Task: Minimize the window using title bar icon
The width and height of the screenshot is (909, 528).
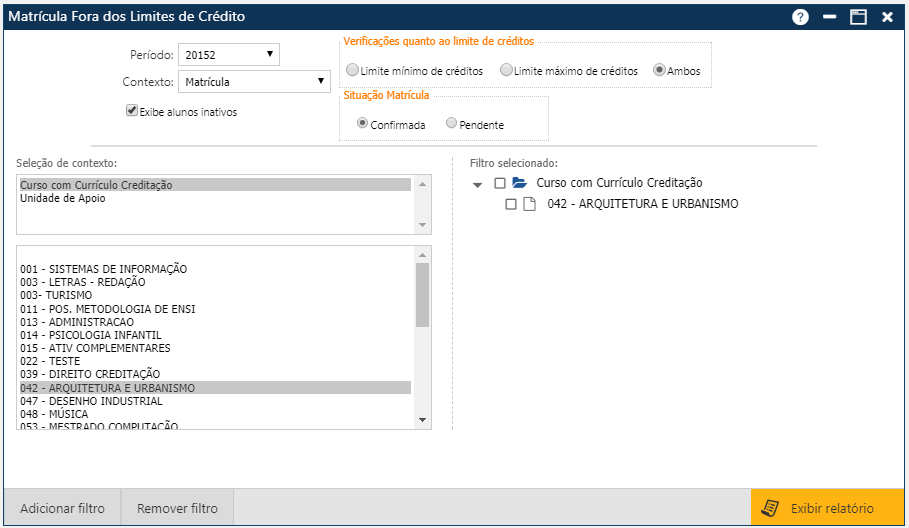Action: click(x=829, y=17)
